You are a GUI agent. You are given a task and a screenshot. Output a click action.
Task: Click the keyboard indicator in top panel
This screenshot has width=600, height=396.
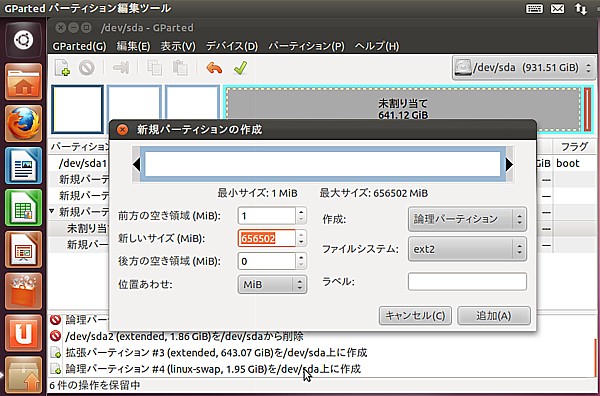(534, 8)
